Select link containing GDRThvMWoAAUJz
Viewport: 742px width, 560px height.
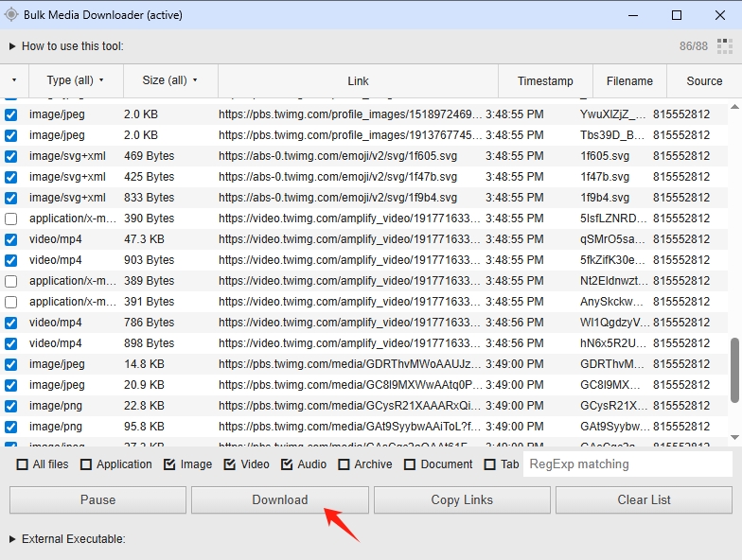[350, 364]
